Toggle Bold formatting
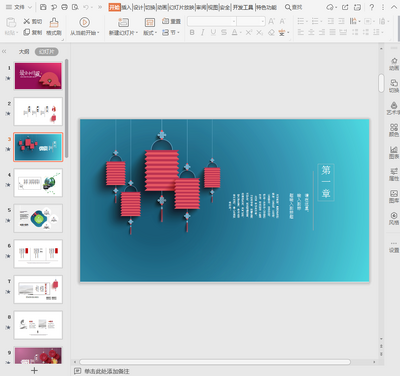Viewport: 400px width, 376px height. click(192, 32)
